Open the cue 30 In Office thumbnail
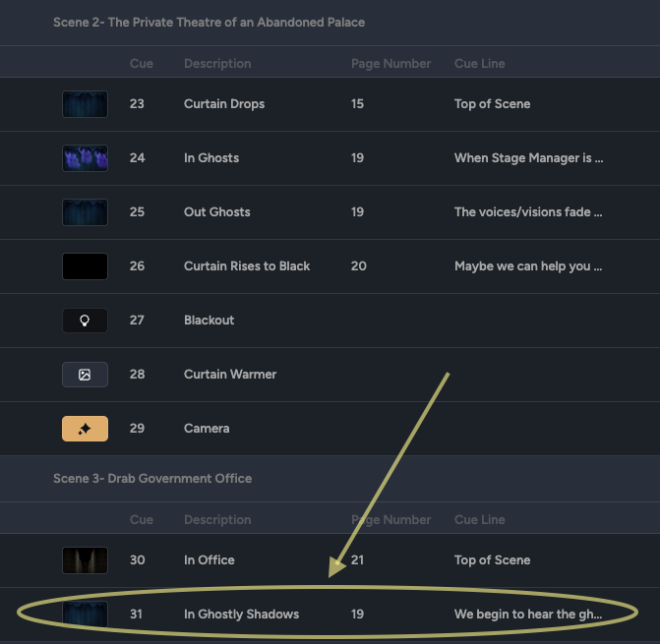The width and height of the screenshot is (660, 644). (x=85, y=560)
